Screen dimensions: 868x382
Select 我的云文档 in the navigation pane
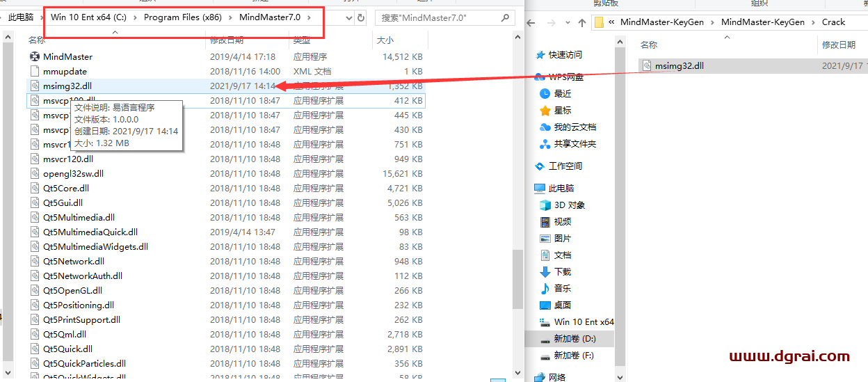pos(575,127)
